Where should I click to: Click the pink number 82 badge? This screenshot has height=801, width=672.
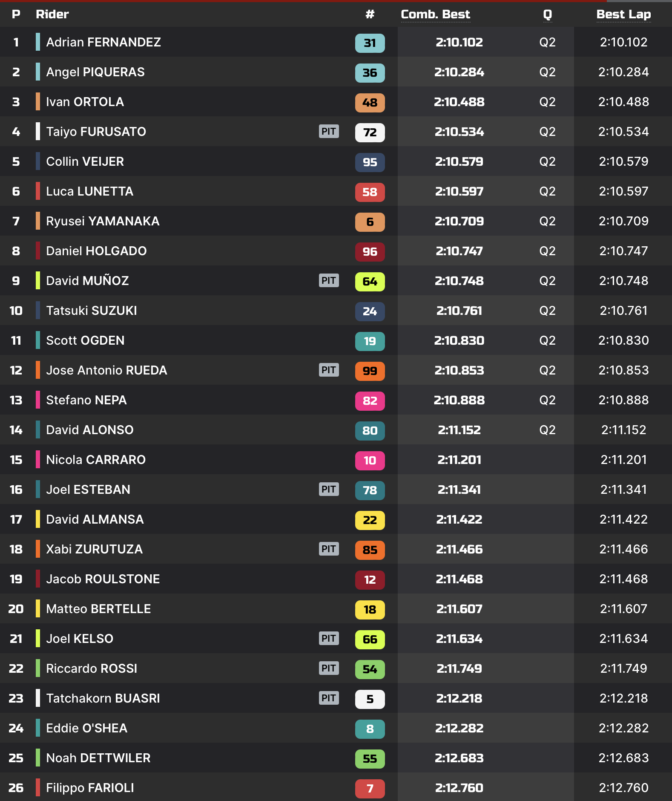(370, 400)
